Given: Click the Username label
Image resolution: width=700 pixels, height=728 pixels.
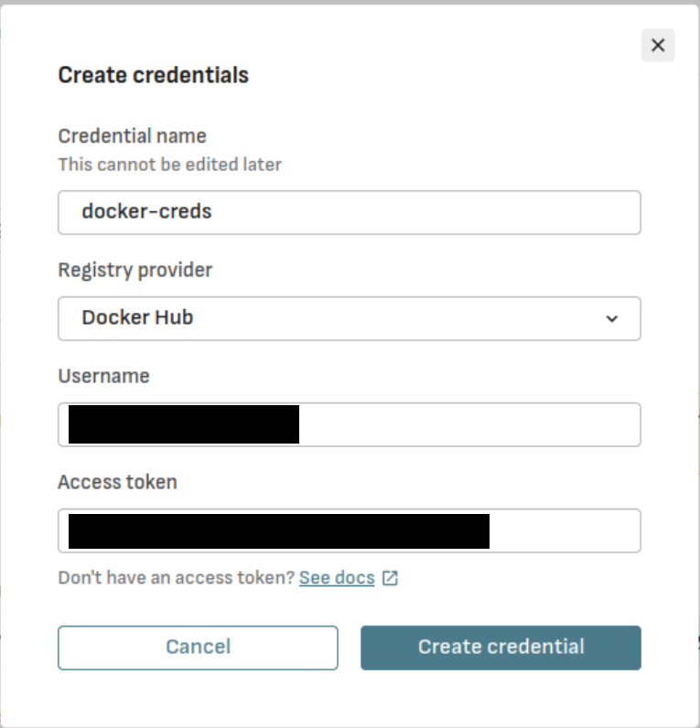Looking at the screenshot, I should click(103, 376).
